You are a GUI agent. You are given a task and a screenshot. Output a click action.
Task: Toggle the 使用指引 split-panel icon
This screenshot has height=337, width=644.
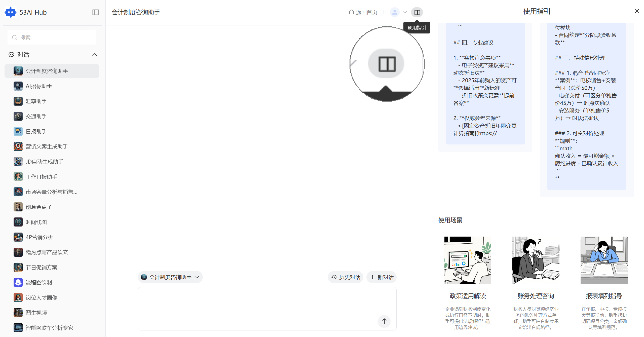[x=417, y=12]
